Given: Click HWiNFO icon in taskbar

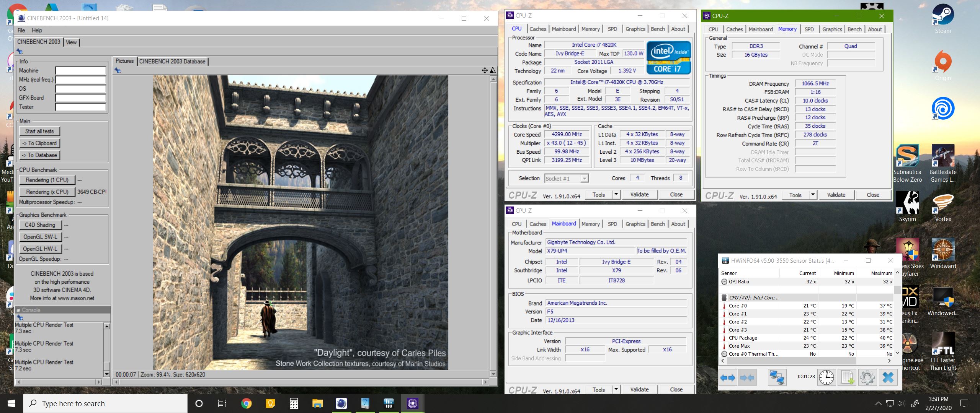Looking at the screenshot, I should pyautogui.click(x=389, y=403).
